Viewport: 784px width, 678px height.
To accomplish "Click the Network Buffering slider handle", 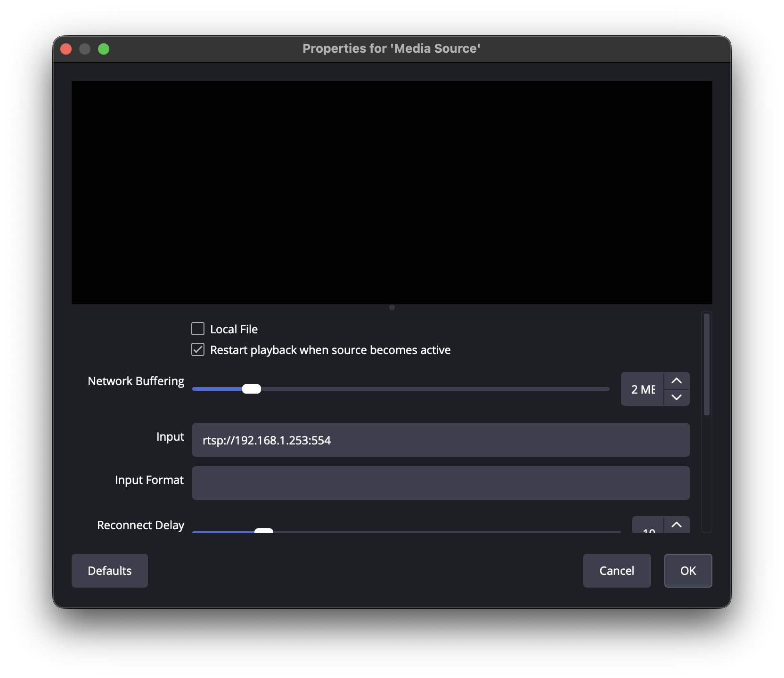I will coord(252,389).
